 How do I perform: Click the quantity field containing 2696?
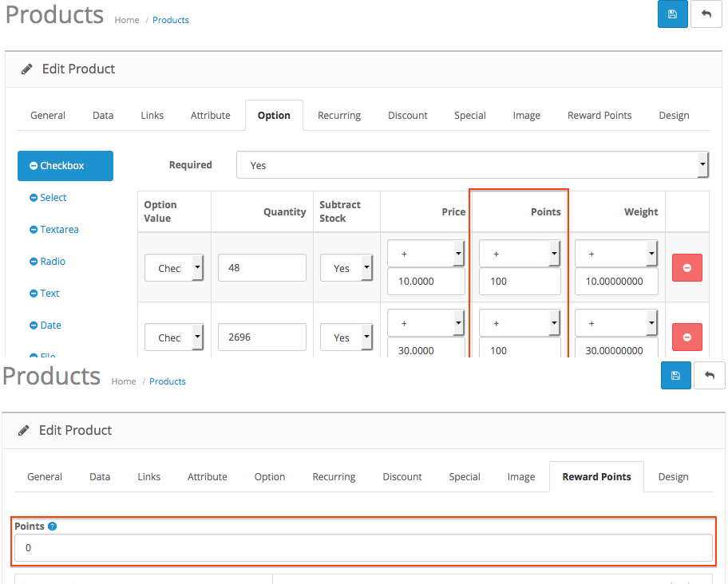(262, 337)
